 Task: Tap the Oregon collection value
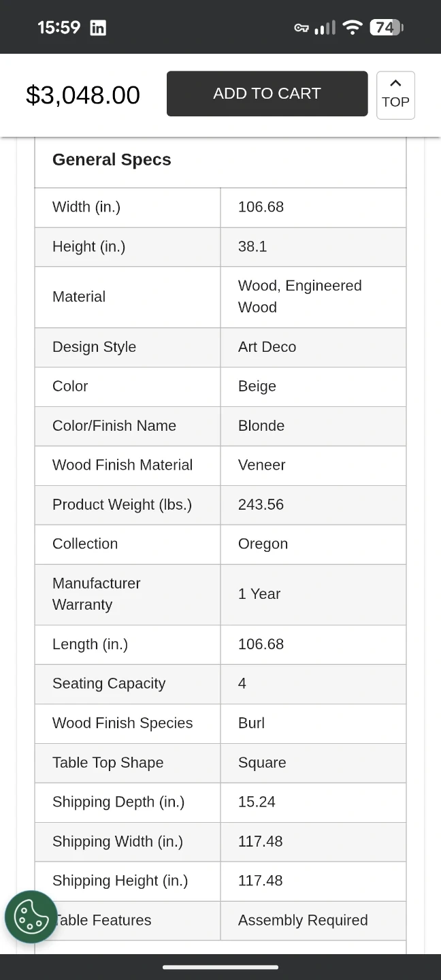point(263,544)
